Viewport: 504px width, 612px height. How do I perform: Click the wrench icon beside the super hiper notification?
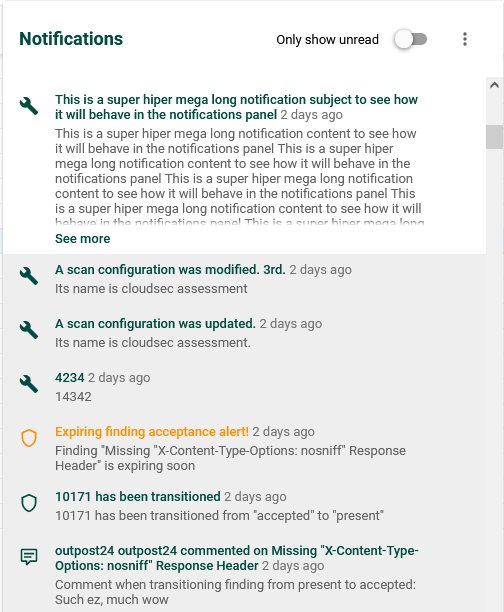tap(29, 106)
